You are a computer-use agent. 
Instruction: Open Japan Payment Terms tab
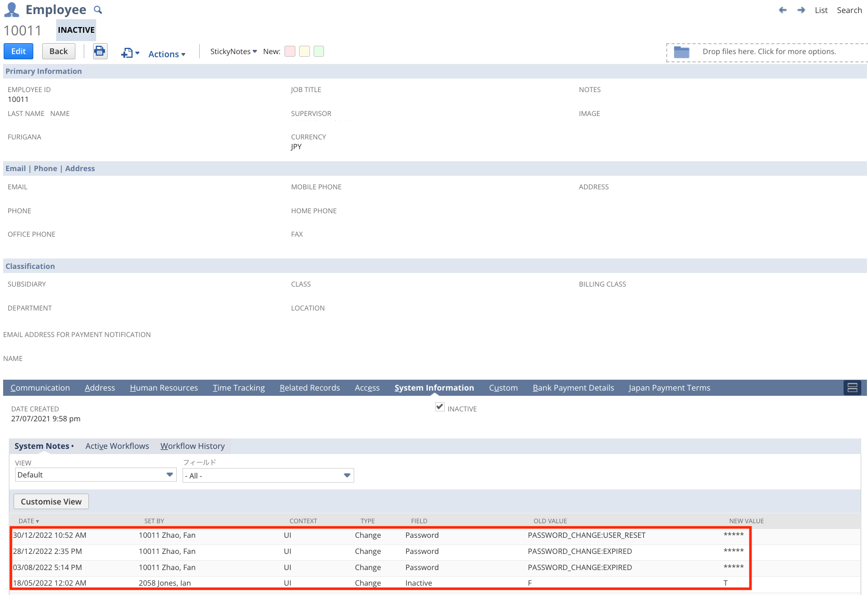pos(669,388)
